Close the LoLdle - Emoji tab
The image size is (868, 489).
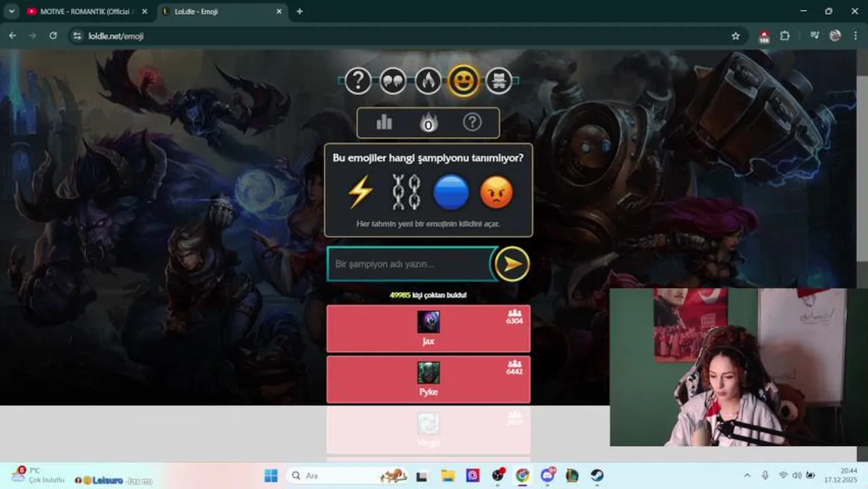coord(278,12)
